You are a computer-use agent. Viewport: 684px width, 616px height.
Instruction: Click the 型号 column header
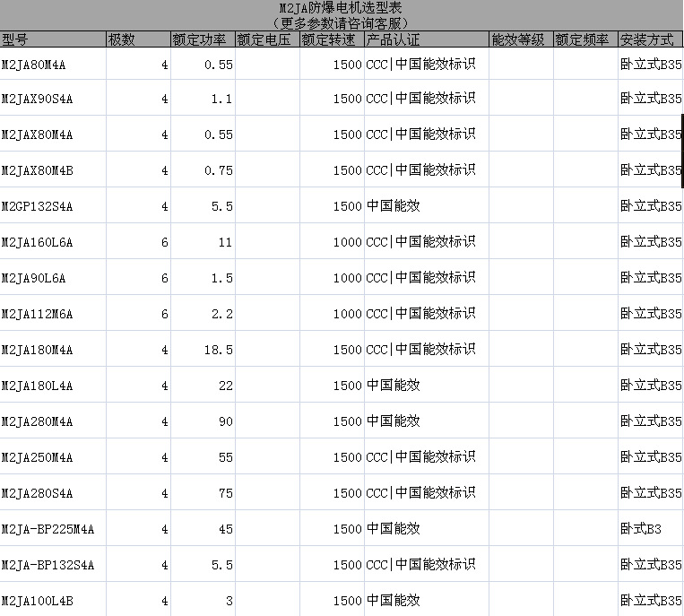(x=53, y=40)
